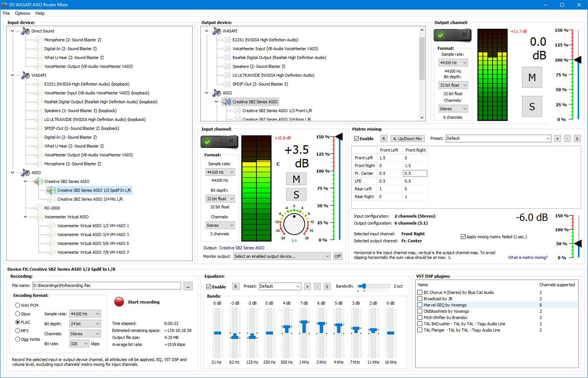This screenshot has height=378, width=588.
Task: Open the Monitor output device dropdown
Action: tap(282, 256)
